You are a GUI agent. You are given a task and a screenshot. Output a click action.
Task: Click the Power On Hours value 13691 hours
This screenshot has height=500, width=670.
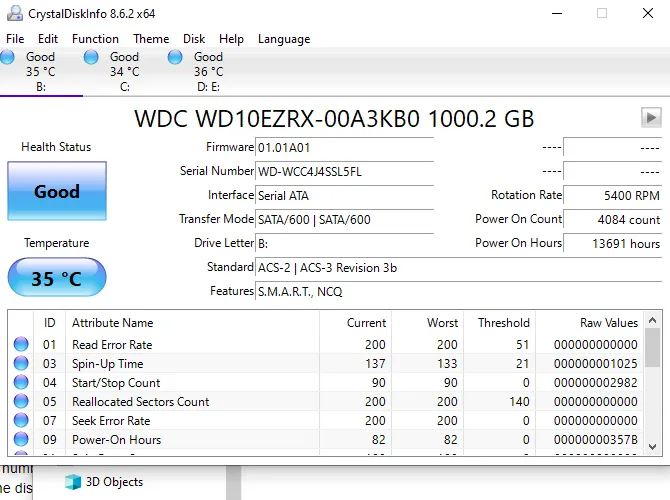613,244
